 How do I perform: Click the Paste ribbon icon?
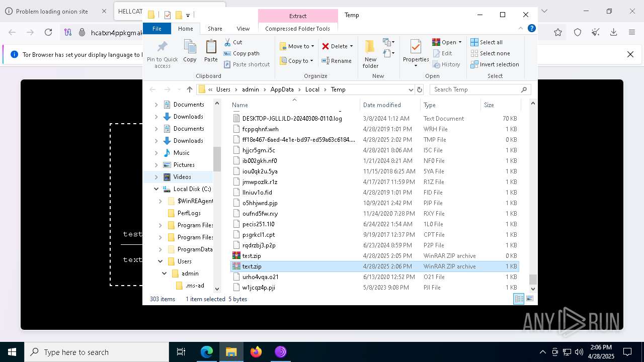click(211, 51)
